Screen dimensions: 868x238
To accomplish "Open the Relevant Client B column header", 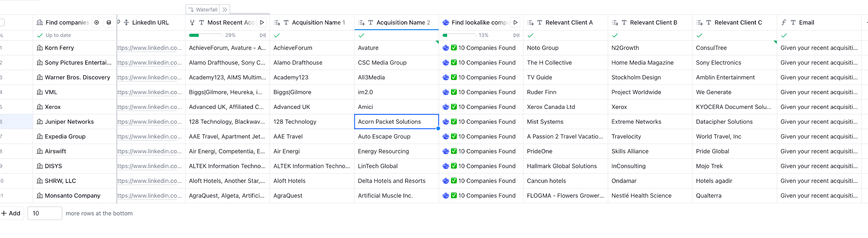I will click(650, 22).
